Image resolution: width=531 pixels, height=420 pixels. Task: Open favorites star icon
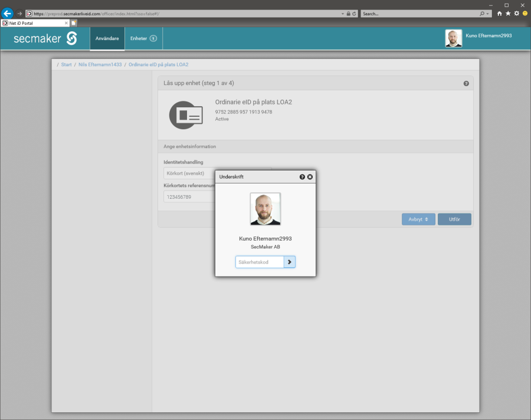pyautogui.click(x=508, y=14)
